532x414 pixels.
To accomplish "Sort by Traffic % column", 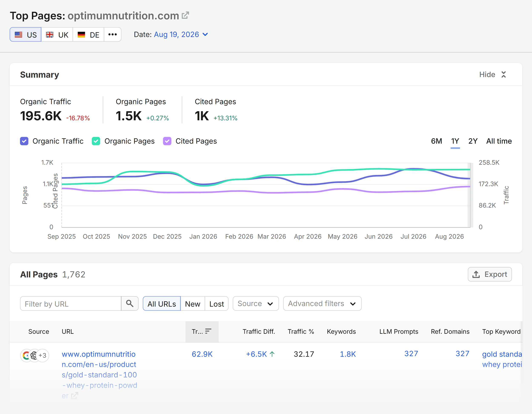I will (301, 332).
